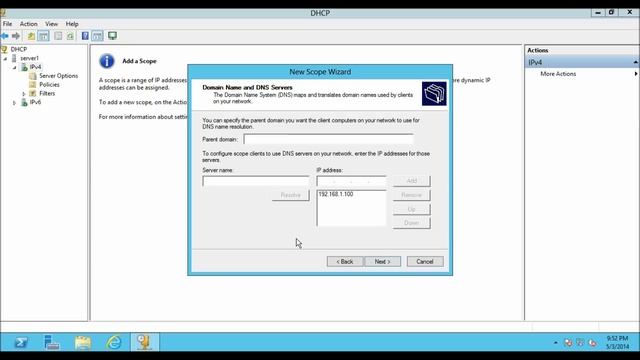Open PowerShell from the taskbar
The width and height of the screenshot is (640, 360).
(x=21, y=342)
